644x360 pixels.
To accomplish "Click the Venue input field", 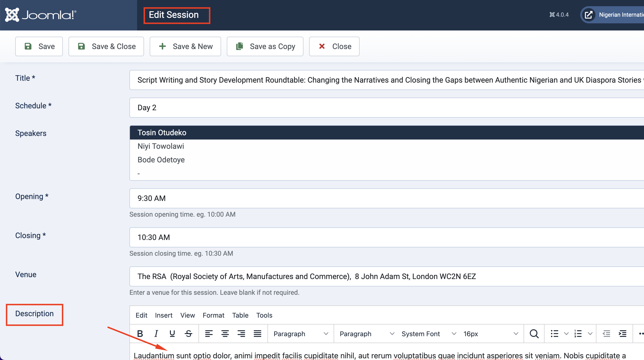I will [x=387, y=276].
